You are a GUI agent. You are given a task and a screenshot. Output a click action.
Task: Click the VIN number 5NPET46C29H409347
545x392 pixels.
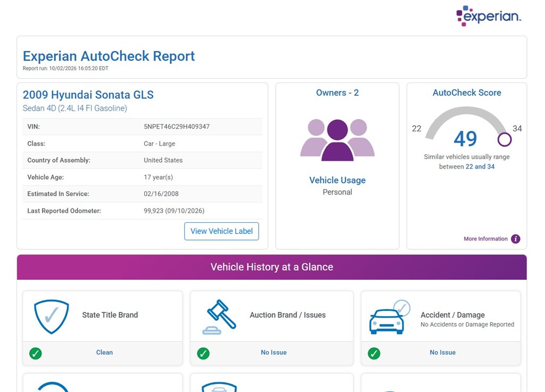177,127
